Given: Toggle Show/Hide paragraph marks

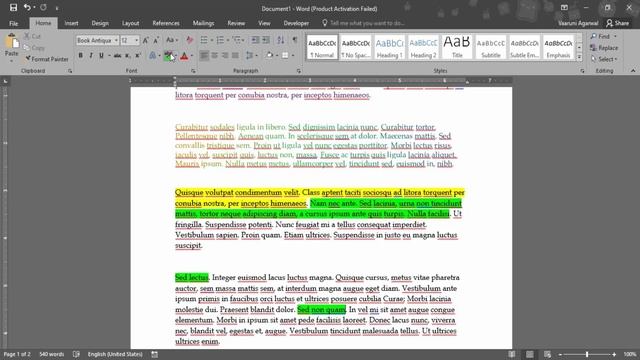Looking at the screenshot, I should [x=295, y=40].
